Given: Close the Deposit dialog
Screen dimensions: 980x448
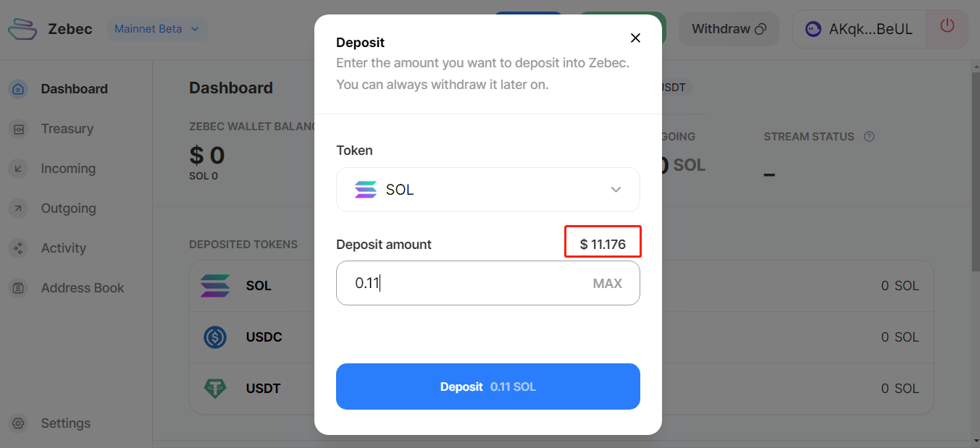Looking at the screenshot, I should click(x=635, y=38).
